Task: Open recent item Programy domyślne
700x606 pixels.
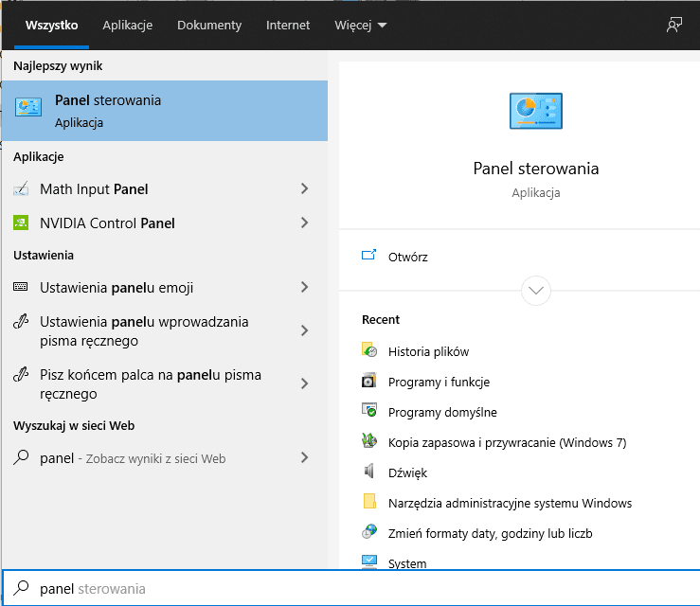Action: 442,412
